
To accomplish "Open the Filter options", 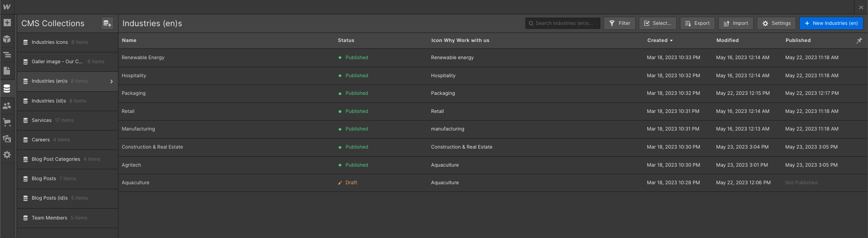I will [619, 23].
